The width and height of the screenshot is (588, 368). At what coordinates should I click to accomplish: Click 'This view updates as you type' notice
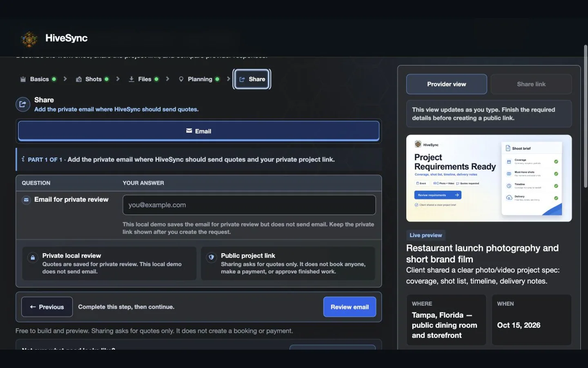[x=489, y=114]
